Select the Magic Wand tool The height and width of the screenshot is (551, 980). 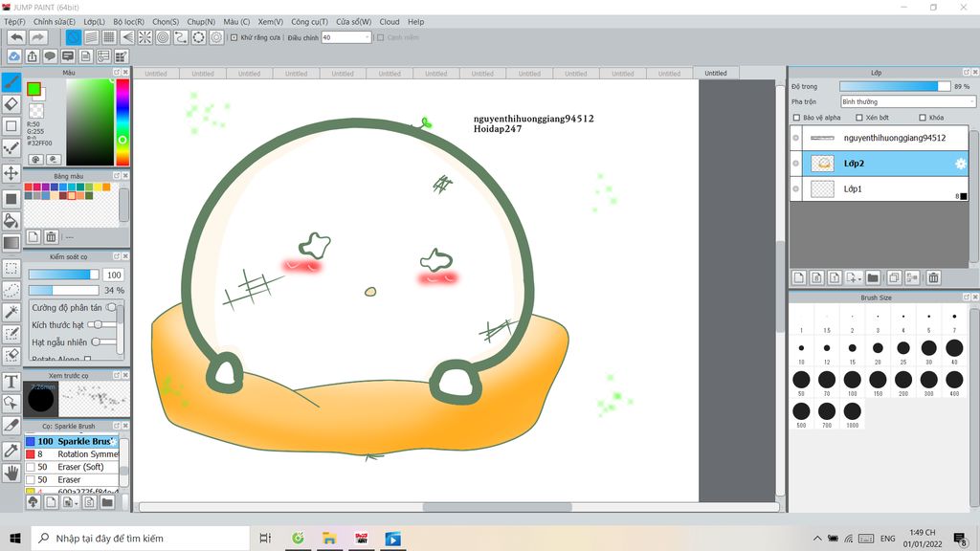tap(11, 311)
